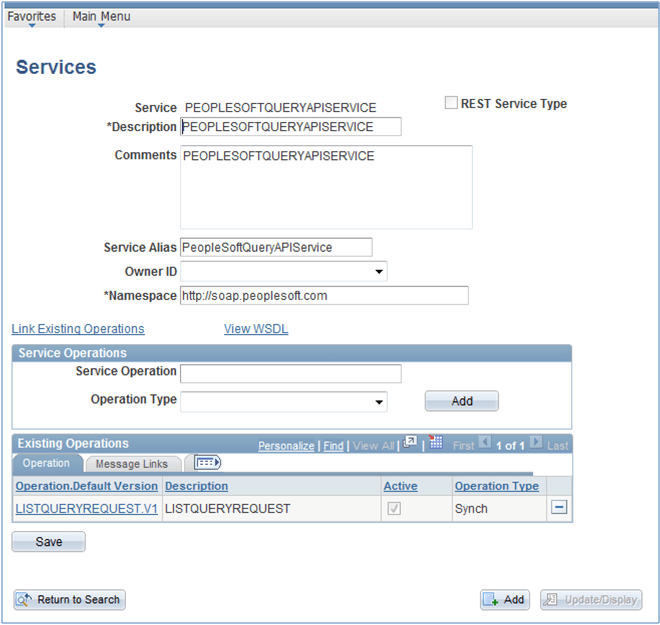Click Return to Search button
The width and height of the screenshot is (660, 625).
(x=69, y=600)
